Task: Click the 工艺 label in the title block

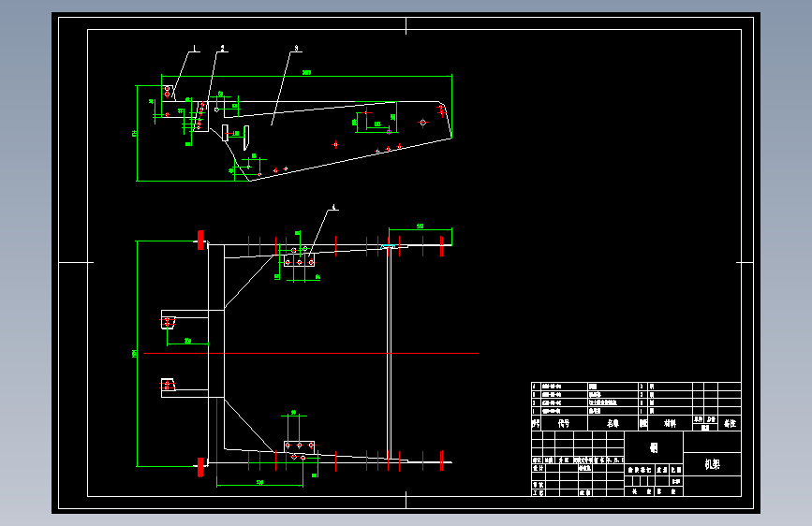Action: coord(539,493)
